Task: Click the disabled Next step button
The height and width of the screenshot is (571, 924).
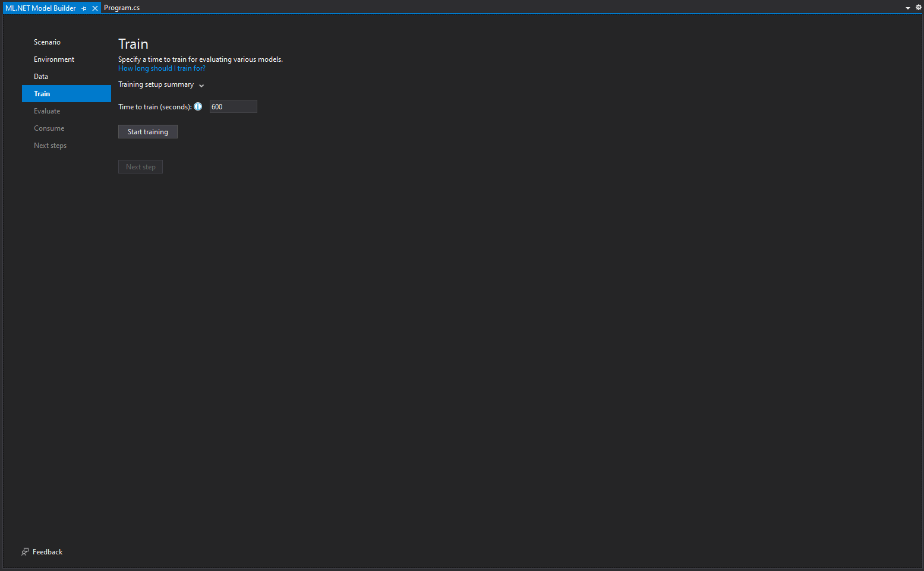Action: [x=140, y=167]
